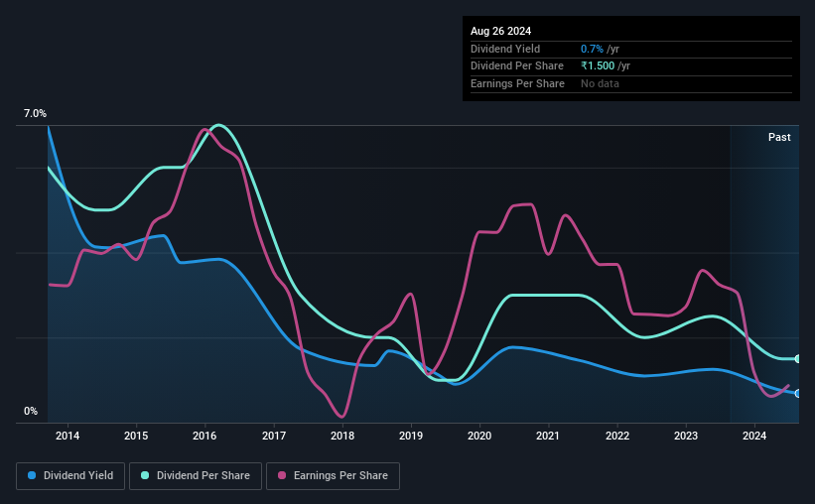Click the teal Dividend Per Share legend dot
The height and width of the screenshot is (504, 815).
145,475
